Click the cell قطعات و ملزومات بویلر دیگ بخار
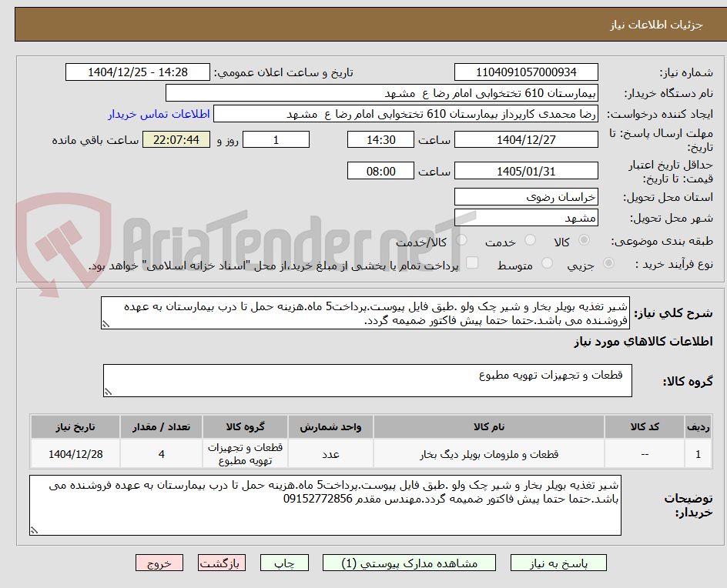727x588 pixels. coord(489,454)
